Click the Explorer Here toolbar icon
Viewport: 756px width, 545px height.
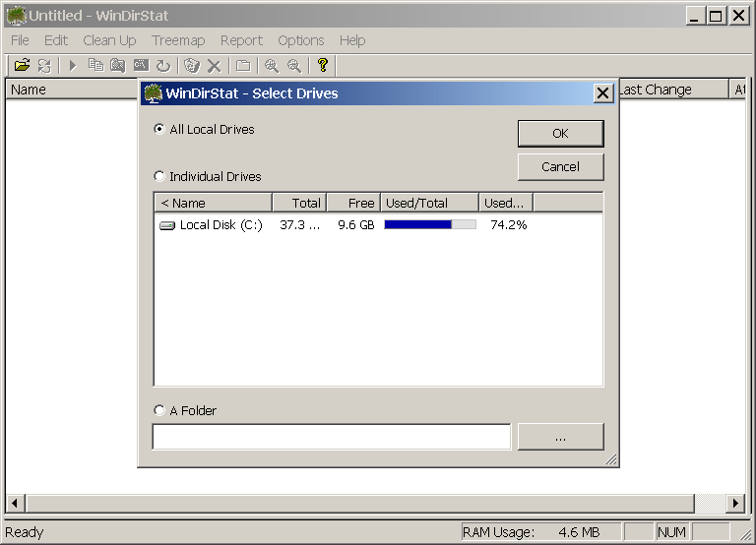pos(118,65)
